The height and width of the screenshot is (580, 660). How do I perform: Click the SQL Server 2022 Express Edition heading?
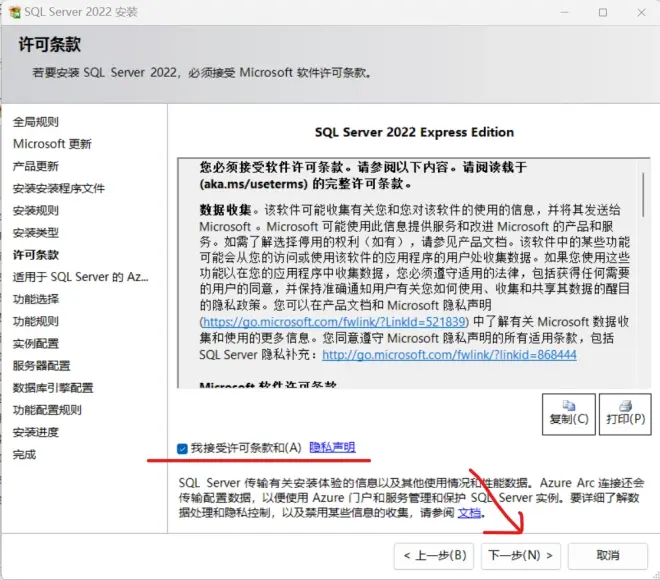pos(414,132)
